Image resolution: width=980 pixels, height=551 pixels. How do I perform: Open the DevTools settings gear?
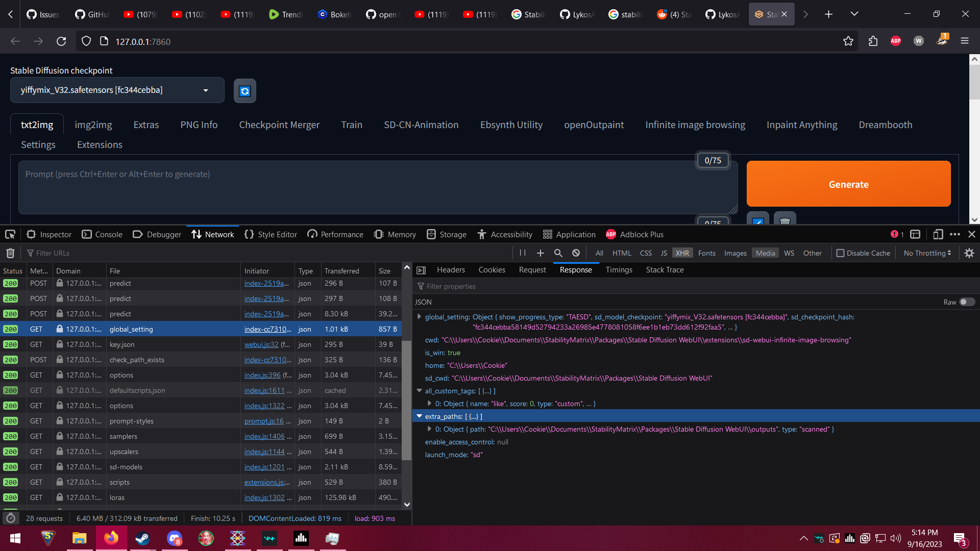coord(969,253)
